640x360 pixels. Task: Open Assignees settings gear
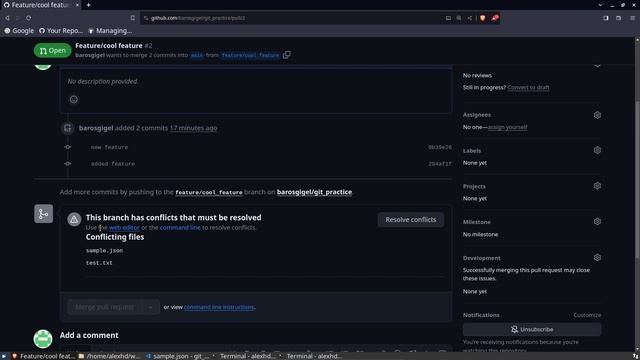coord(597,115)
